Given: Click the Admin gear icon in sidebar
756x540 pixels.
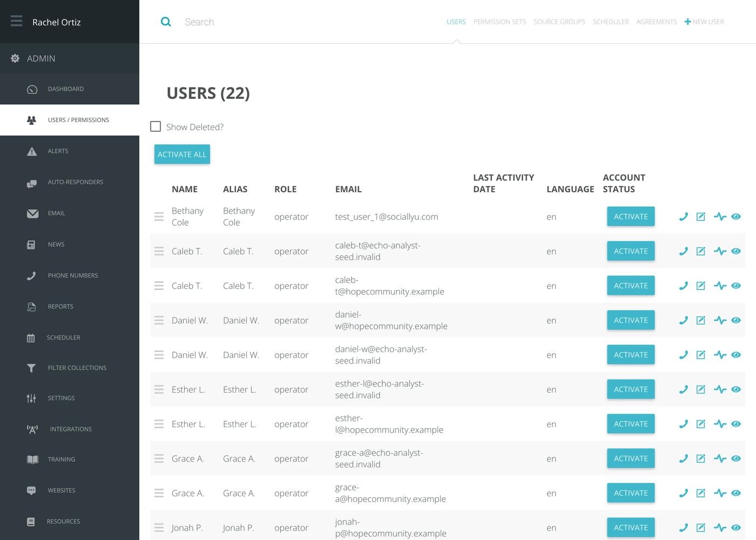Looking at the screenshot, I should pos(15,58).
